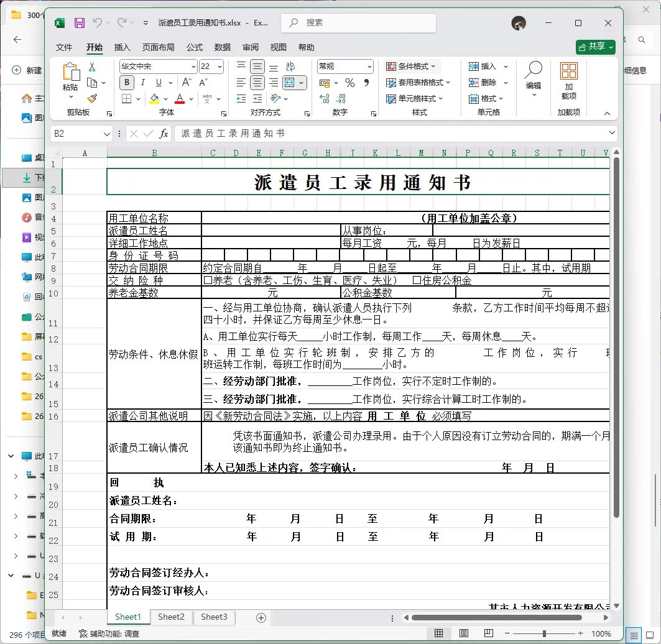Decrease decimal places
Screen dimensions: 661x644
coord(341,99)
